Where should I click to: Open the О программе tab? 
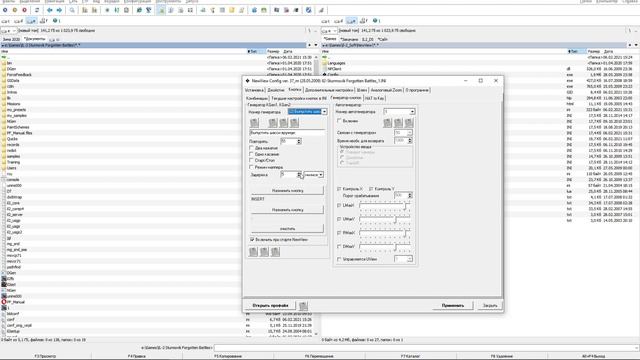[x=417, y=90]
